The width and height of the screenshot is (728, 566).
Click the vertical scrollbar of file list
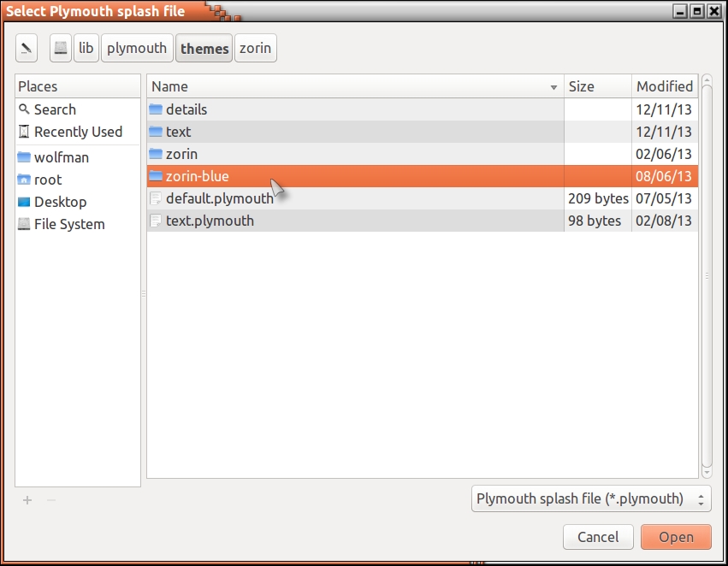click(x=707, y=275)
